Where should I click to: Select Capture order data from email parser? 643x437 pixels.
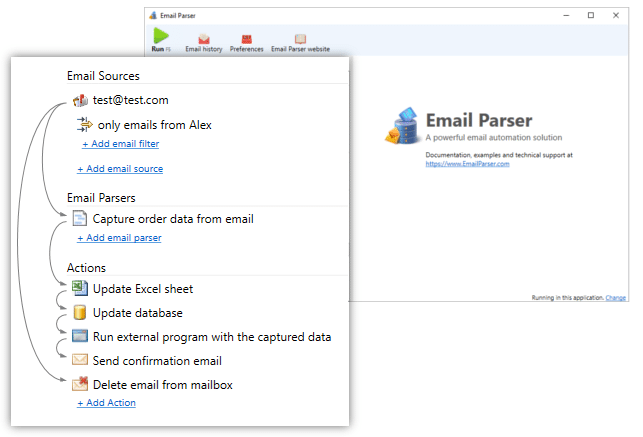coord(173,219)
